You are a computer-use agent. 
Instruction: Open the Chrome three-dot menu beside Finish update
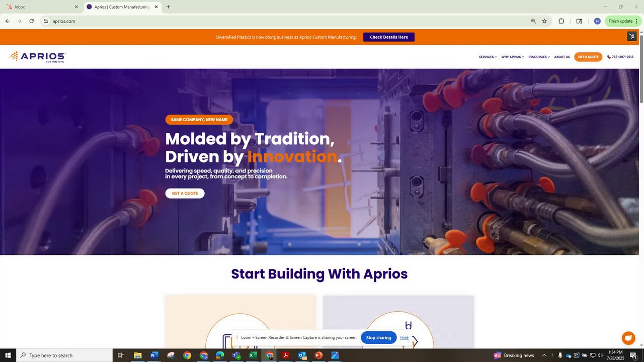(x=636, y=21)
